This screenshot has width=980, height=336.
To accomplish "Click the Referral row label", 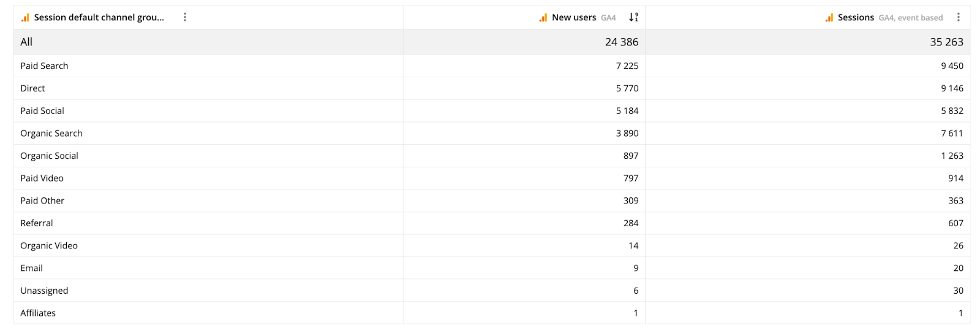I will [x=37, y=223].
